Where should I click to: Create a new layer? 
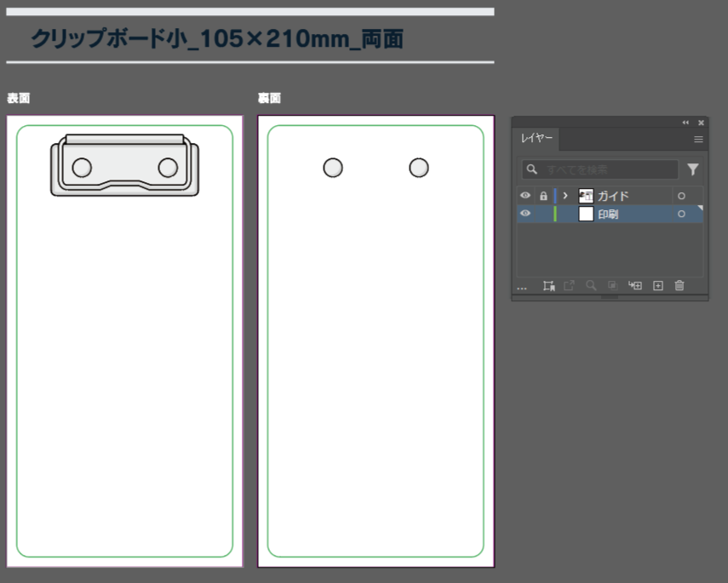(657, 286)
